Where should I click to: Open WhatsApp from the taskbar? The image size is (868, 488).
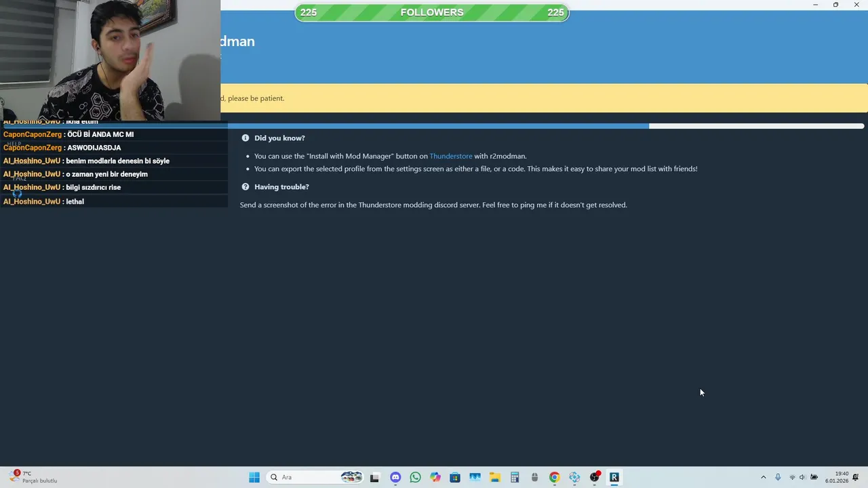[x=415, y=477]
